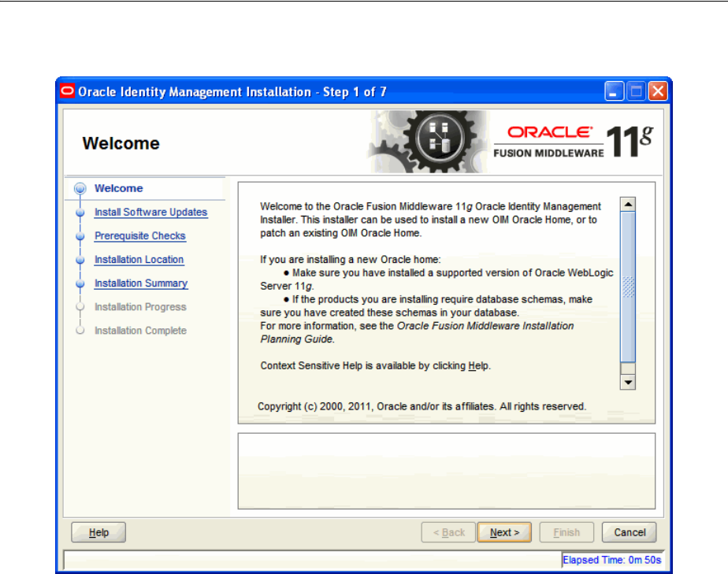Click the Elapsed Time status text
The height and width of the screenshot is (574, 728).
click(x=612, y=560)
